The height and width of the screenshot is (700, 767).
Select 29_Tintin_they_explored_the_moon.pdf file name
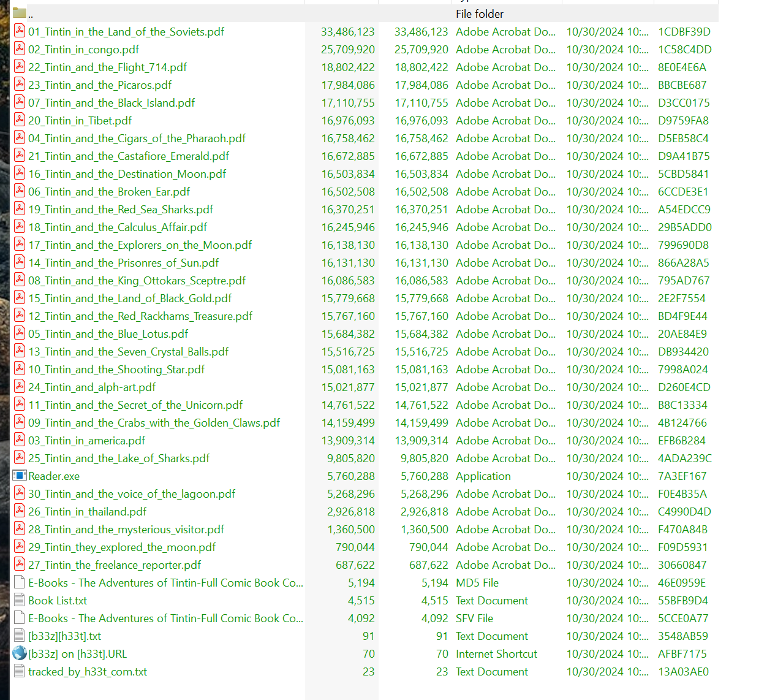point(122,547)
